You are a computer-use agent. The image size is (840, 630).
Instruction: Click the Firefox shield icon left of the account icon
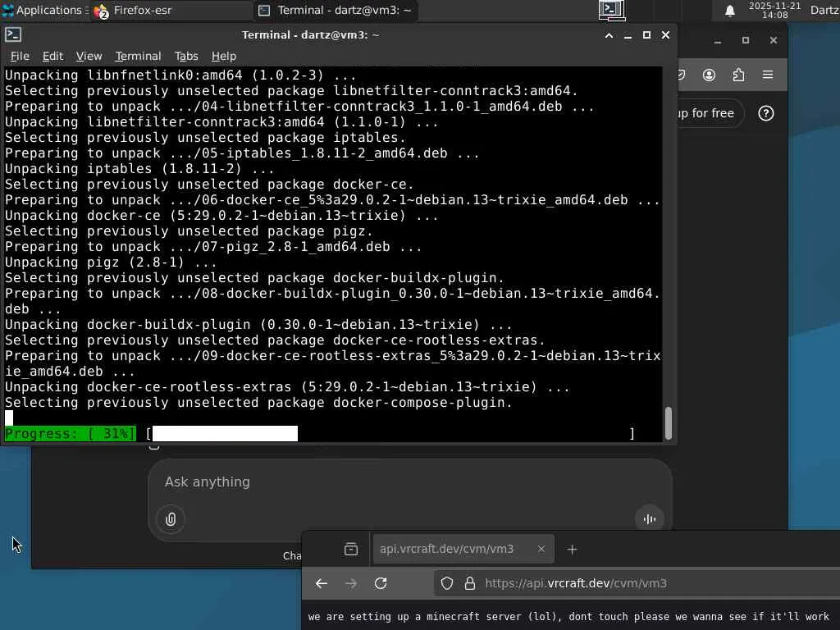[x=681, y=75]
